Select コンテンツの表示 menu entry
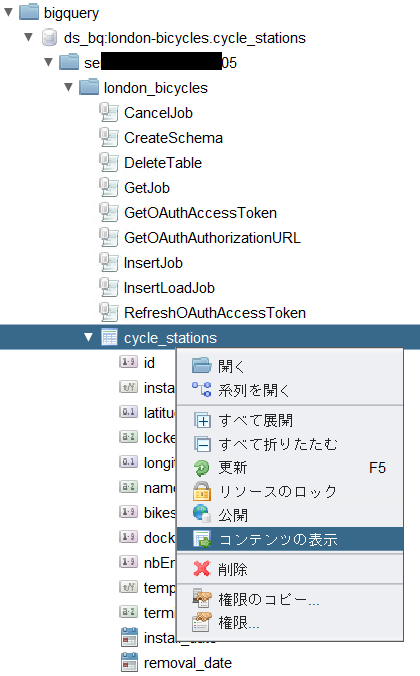This screenshot has width=420, height=676. pyautogui.click(x=290, y=539)
